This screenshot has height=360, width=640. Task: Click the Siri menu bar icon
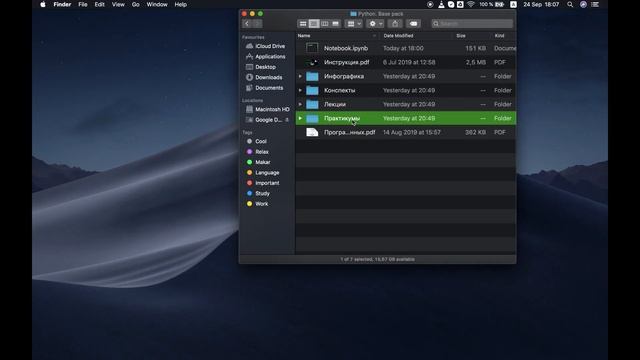tap(583, 4)
